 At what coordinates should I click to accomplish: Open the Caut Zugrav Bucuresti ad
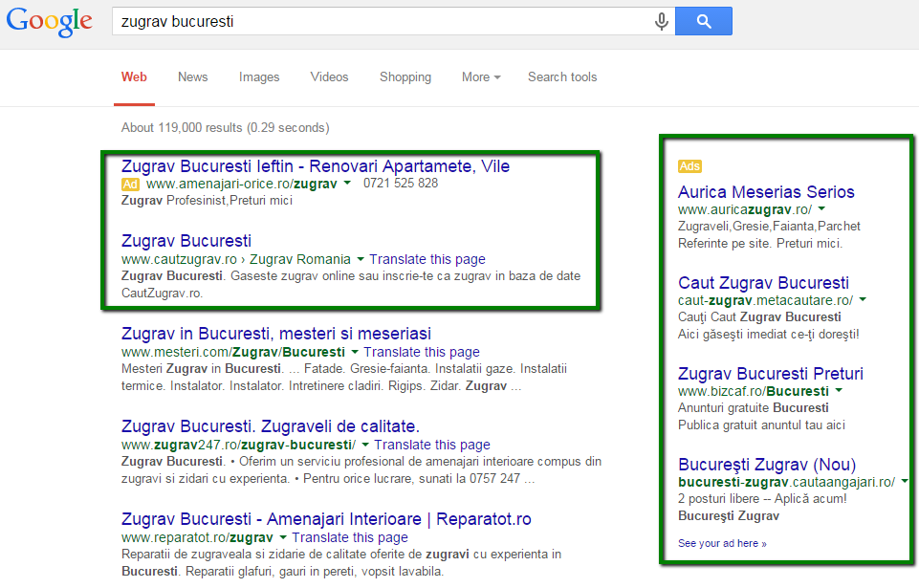click(763, 283)
